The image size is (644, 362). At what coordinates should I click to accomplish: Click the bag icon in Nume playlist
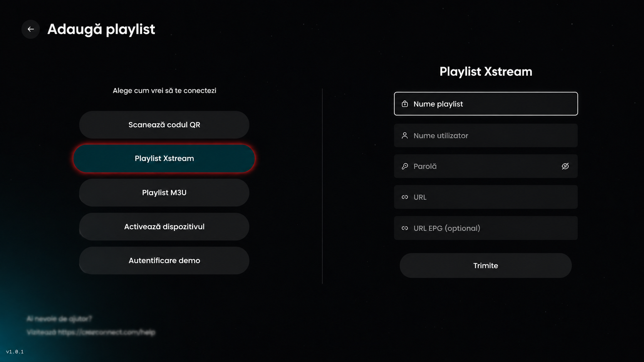point(404,104)
